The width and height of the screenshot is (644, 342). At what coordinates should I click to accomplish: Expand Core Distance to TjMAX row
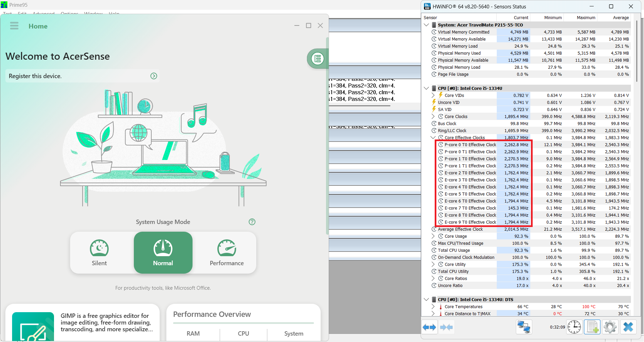(433, 313)
